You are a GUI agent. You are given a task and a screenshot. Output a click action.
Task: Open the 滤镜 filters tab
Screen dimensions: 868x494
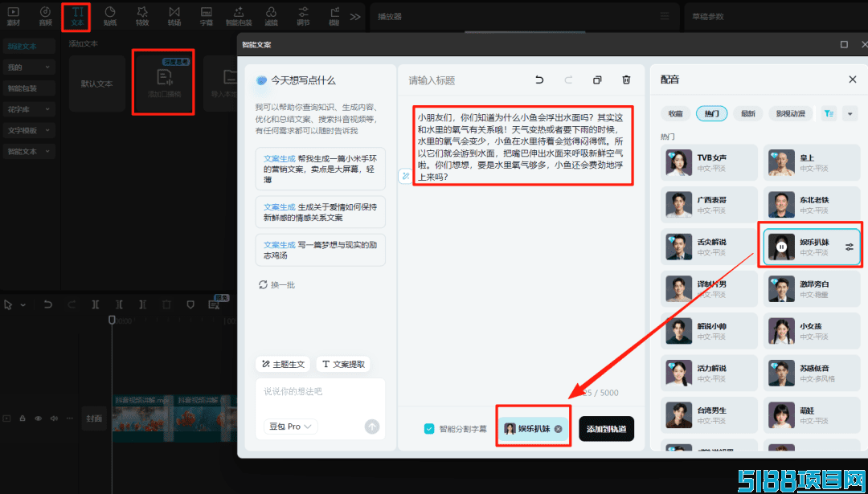coord(272,17)
